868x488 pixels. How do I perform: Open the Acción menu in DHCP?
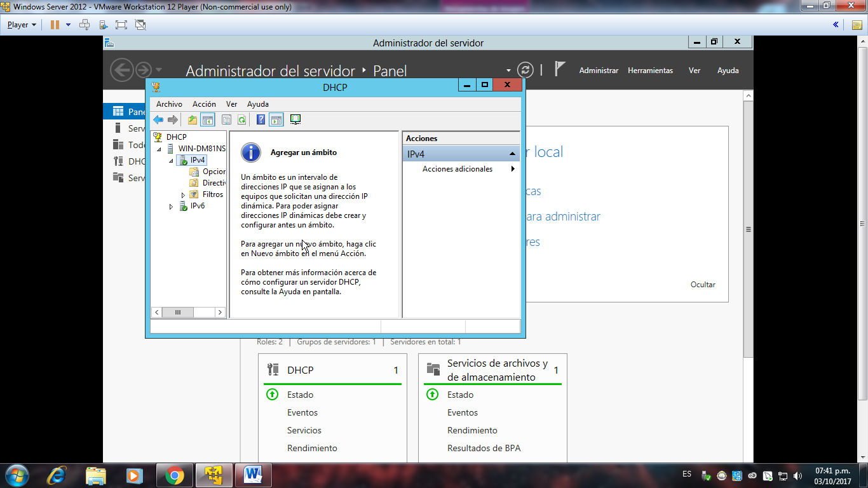tap(204, 104)
